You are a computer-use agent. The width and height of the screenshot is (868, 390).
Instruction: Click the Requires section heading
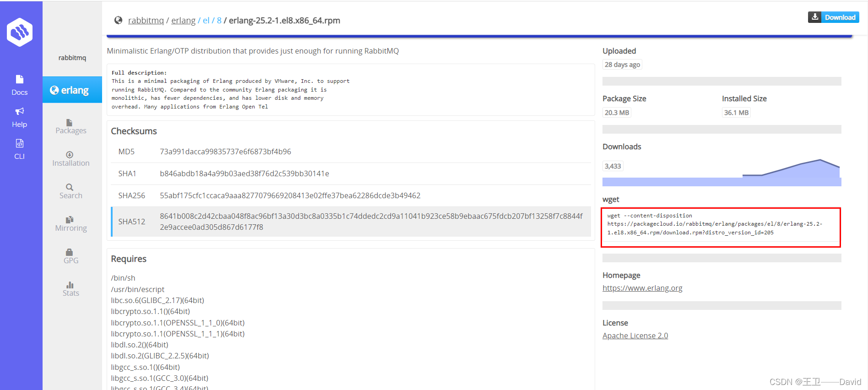pyautogui.click(x=129, y=259)
